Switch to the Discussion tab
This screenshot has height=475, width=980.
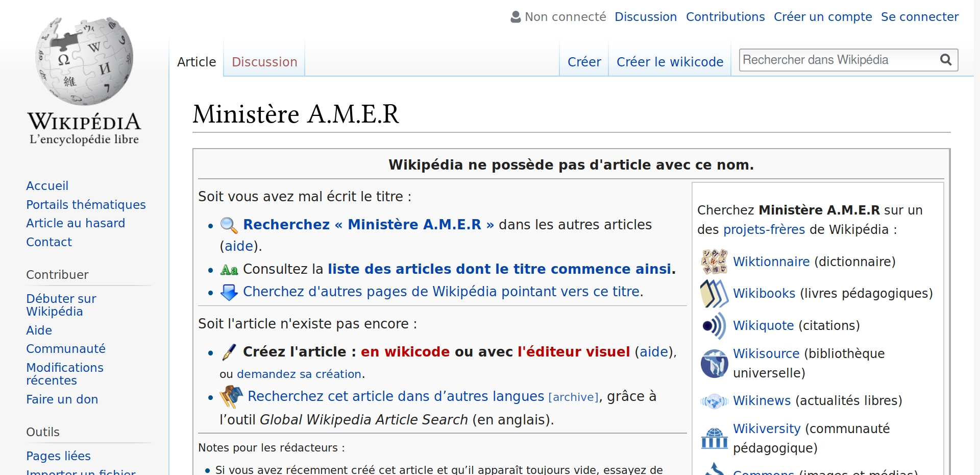coord(264,62)
